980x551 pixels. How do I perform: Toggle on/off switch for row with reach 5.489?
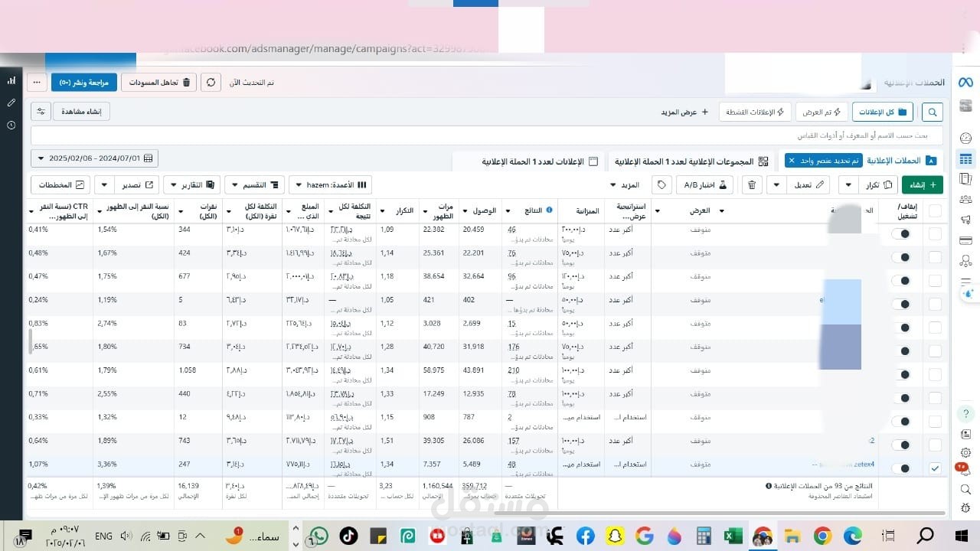point(901,468)
